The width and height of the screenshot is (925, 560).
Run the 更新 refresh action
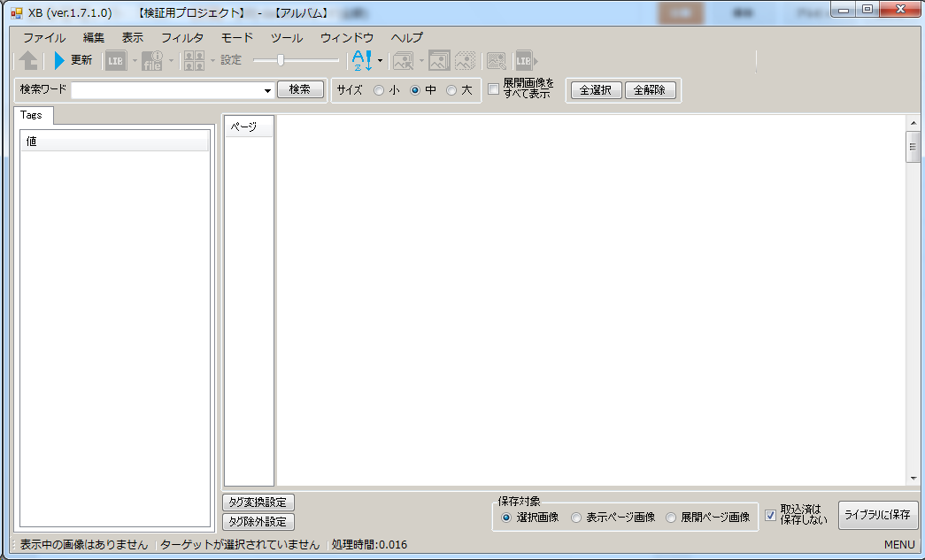74,60
